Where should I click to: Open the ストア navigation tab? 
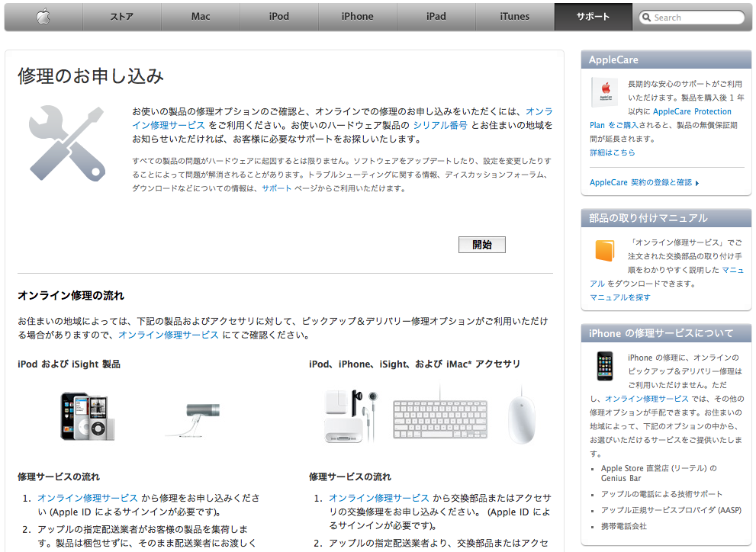pyautogui.click(x=122, y=17)
